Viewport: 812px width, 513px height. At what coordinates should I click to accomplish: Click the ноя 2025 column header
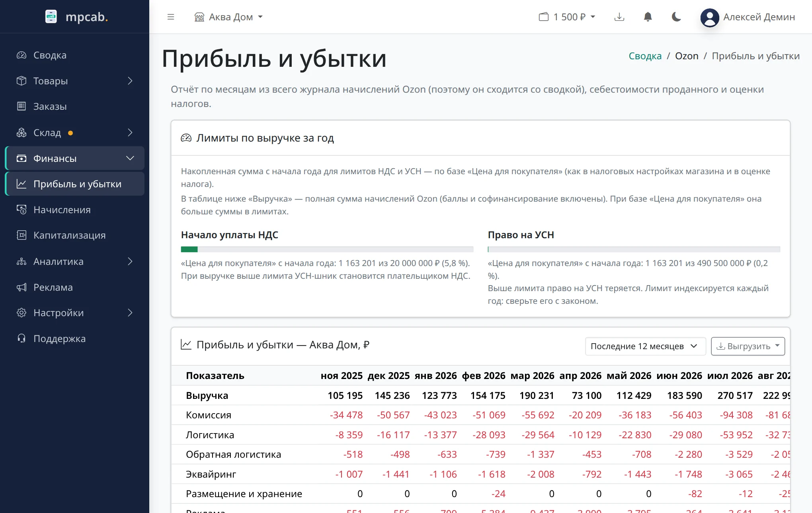(x=342, y=375)
